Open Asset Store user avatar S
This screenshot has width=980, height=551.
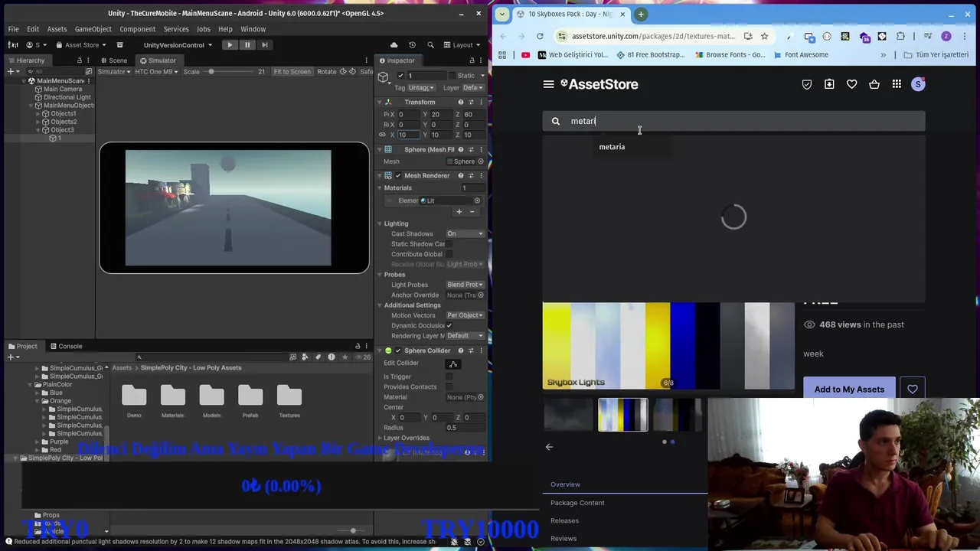[918, 84]
